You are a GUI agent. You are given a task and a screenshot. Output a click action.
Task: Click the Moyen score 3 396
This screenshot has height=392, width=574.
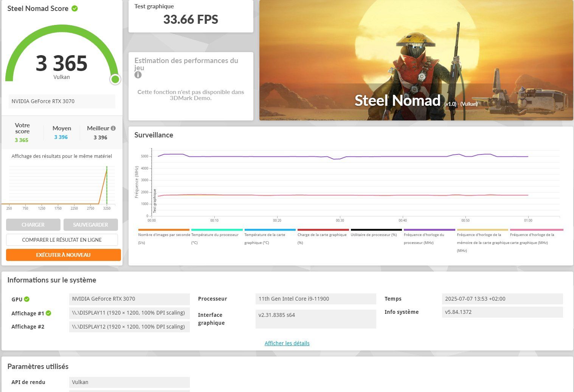pos(61,137)
